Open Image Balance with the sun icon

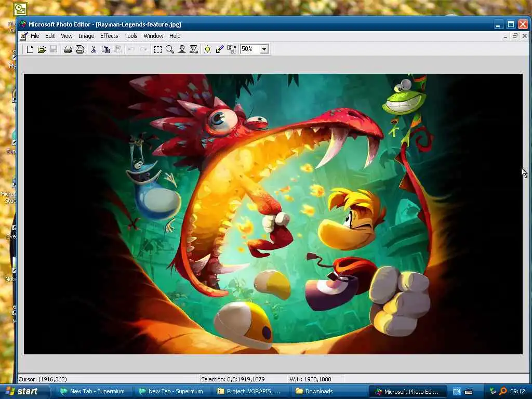(207, 49)
